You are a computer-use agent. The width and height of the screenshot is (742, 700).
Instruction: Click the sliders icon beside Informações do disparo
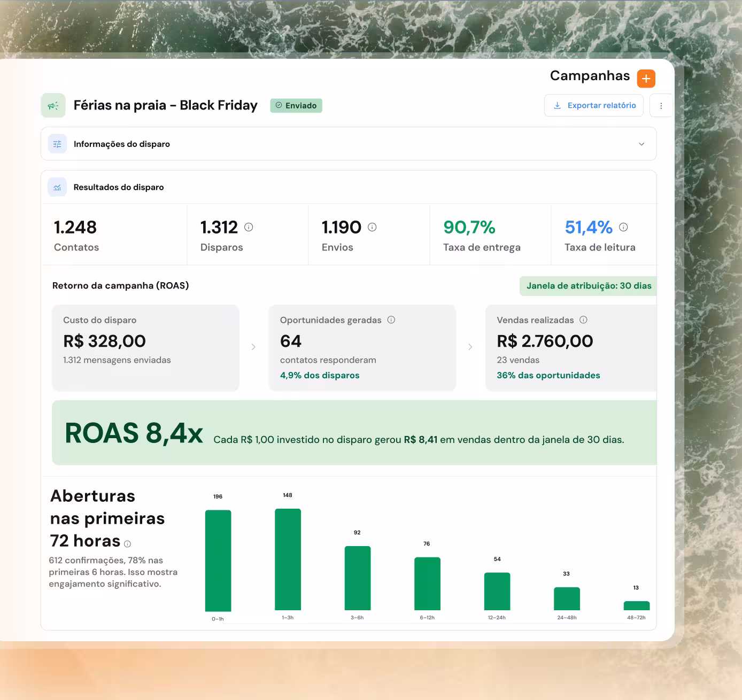(57, 144)
